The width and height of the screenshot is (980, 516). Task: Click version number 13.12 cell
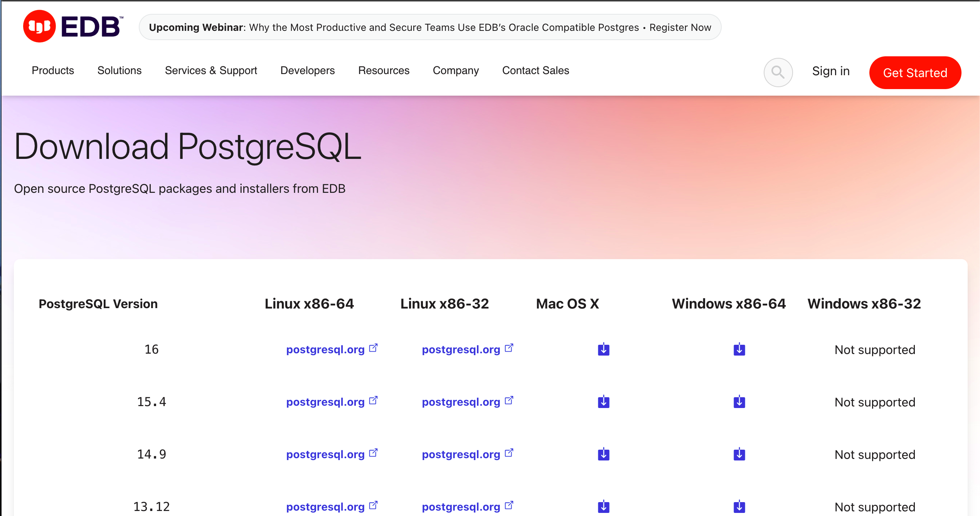(152, 507)
